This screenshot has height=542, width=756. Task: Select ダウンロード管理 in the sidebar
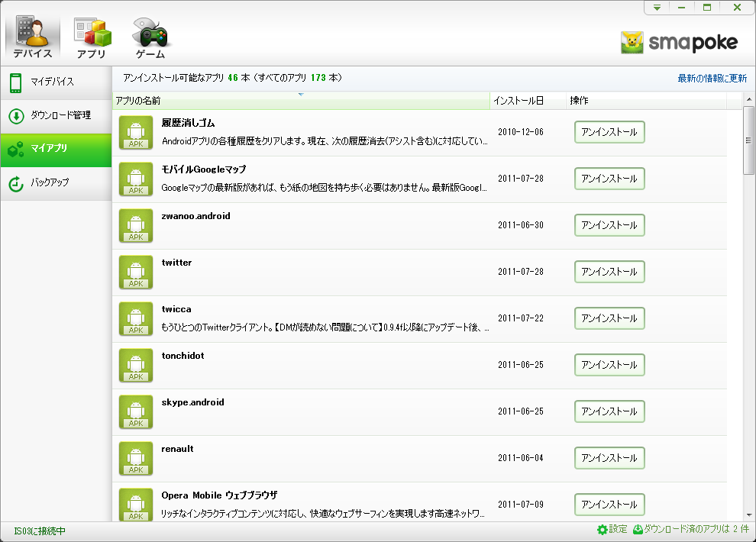pyautogui.click(x=56, y=116)
